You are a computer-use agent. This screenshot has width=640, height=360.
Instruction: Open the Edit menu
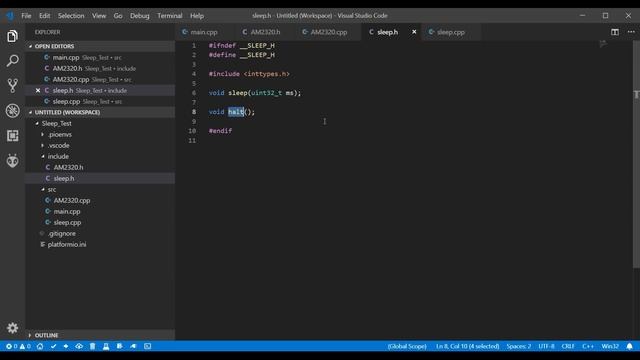[44, 16]
